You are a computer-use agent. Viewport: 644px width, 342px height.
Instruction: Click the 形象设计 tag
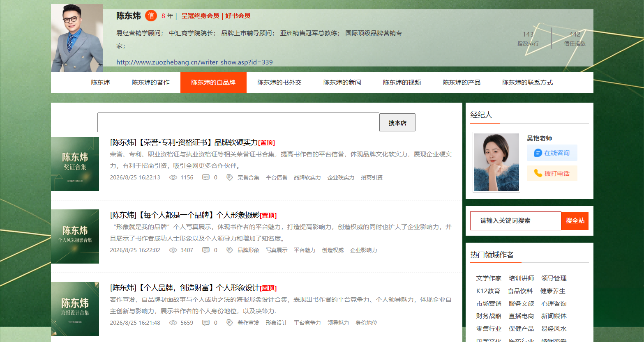[277, 323]
